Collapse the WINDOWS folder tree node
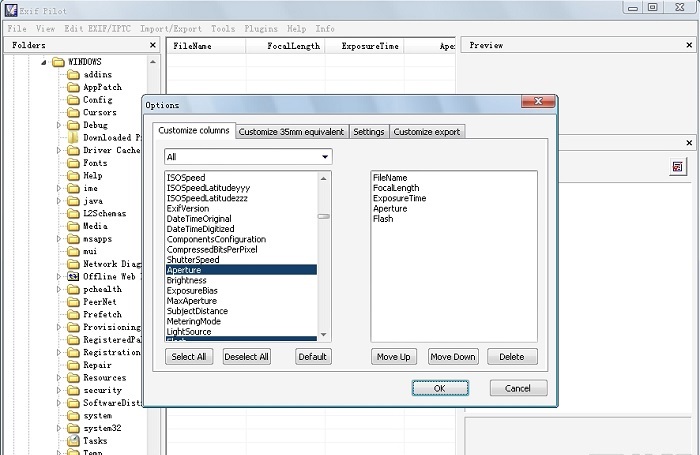This screenshot has height=455, width=700. [x=44, y=62]
